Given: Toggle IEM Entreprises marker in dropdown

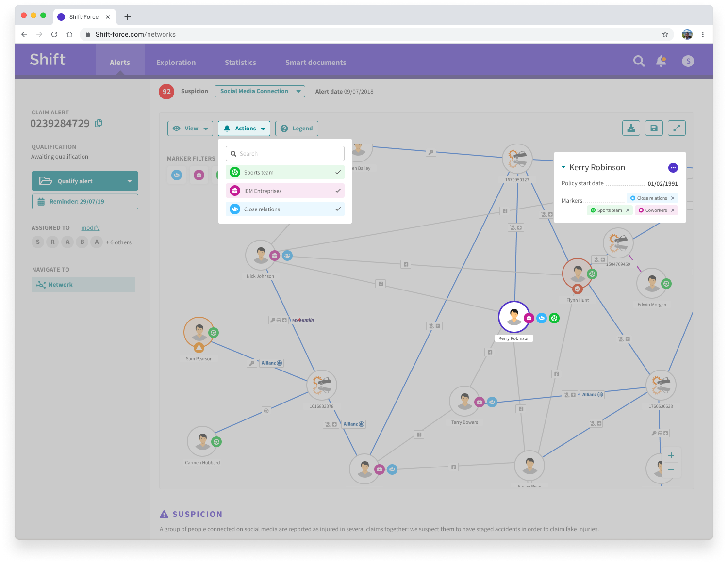Looking at the screenshot, I should (285, 191).
